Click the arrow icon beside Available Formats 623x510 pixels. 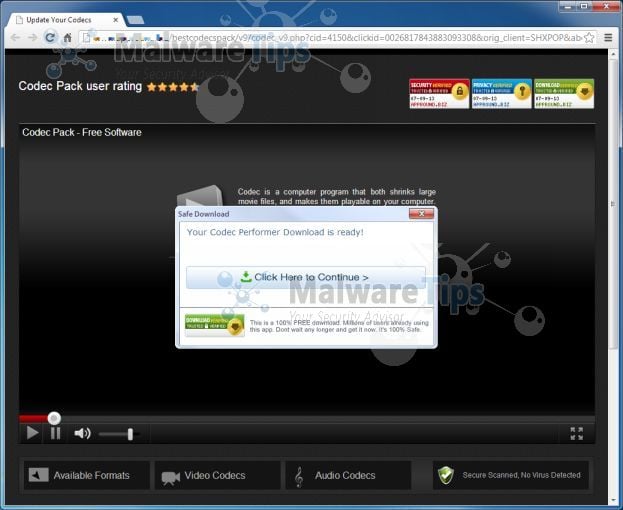click(39, 475)
